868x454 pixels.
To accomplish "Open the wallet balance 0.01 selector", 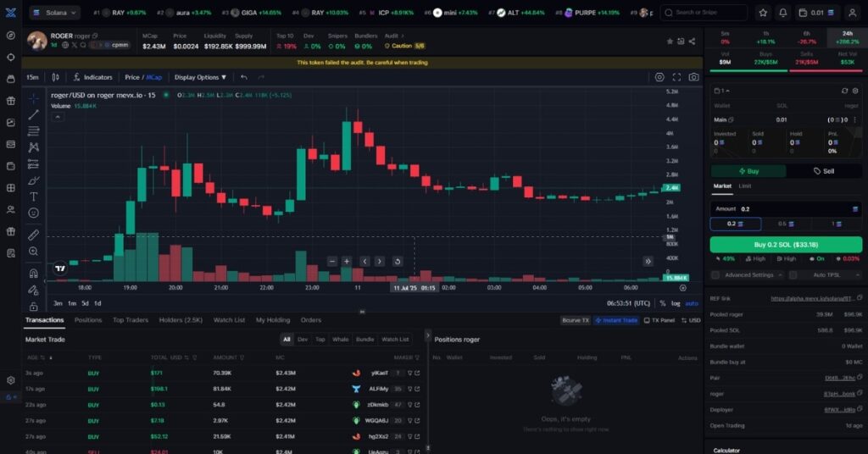I will (x=817, y=12).
